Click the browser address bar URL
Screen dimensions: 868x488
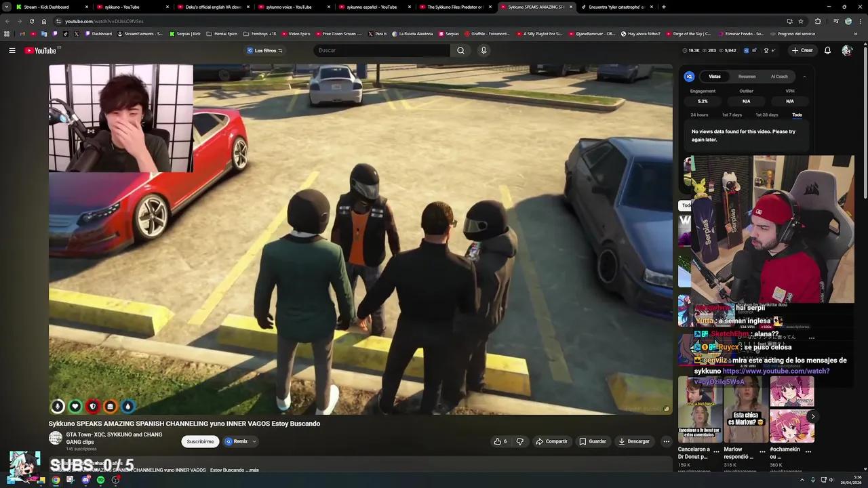pos(104,21)
